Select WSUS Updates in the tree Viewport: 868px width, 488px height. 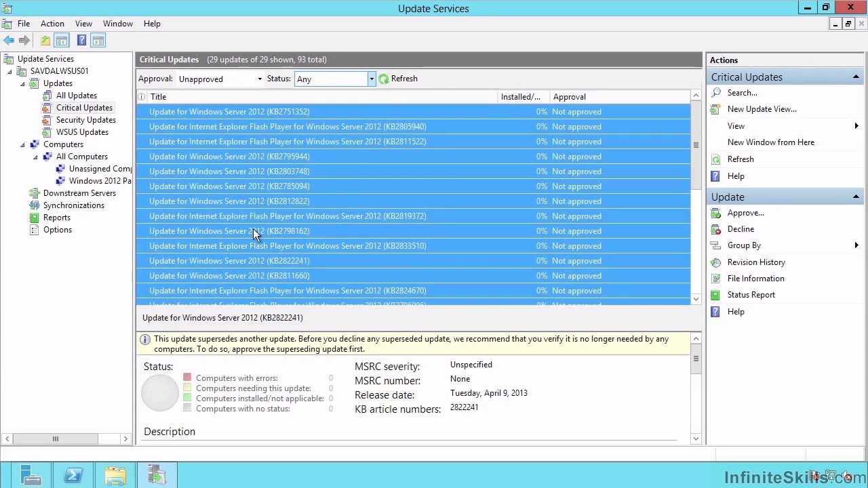point(82,132)
